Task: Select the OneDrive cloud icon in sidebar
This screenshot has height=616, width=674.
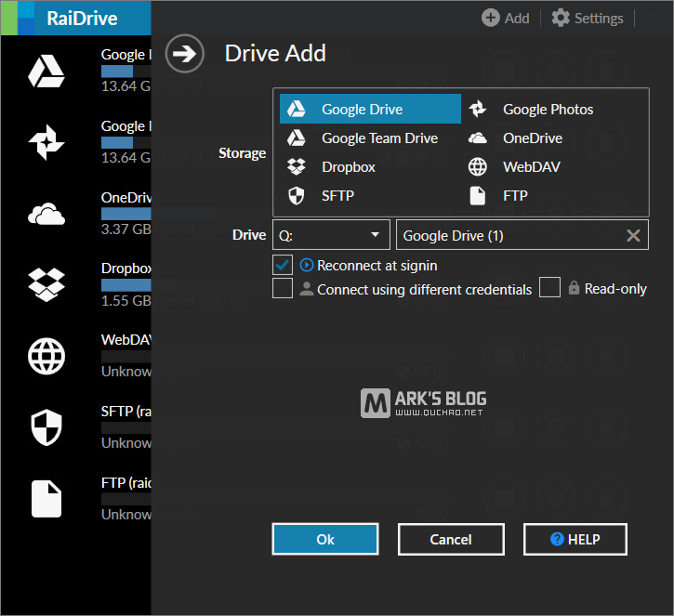Action: (x=46, y=214)
